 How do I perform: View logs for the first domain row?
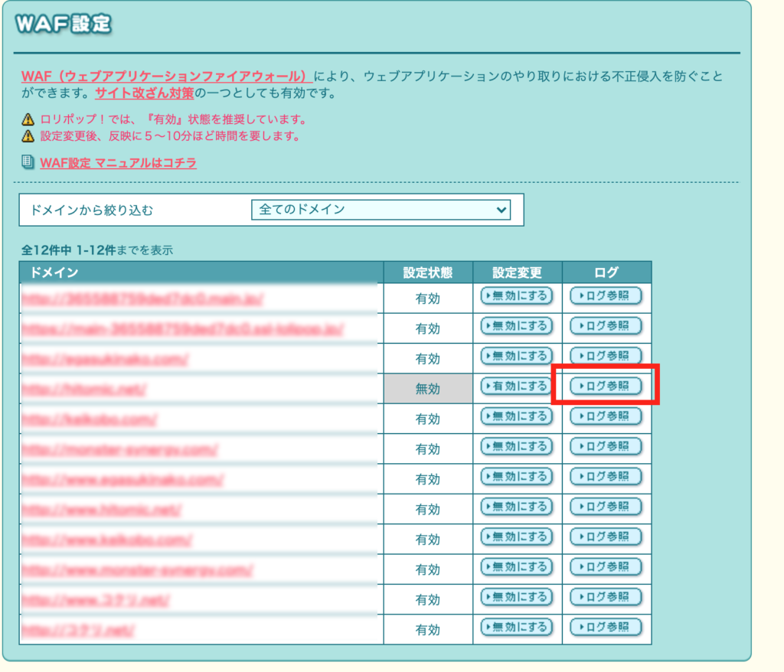[x=606, y=295]
